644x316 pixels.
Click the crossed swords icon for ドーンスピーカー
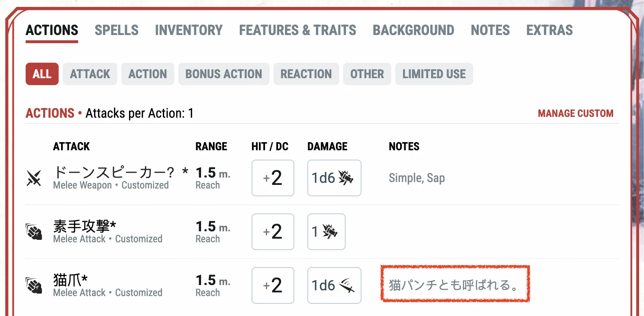(x=34, y=178)
